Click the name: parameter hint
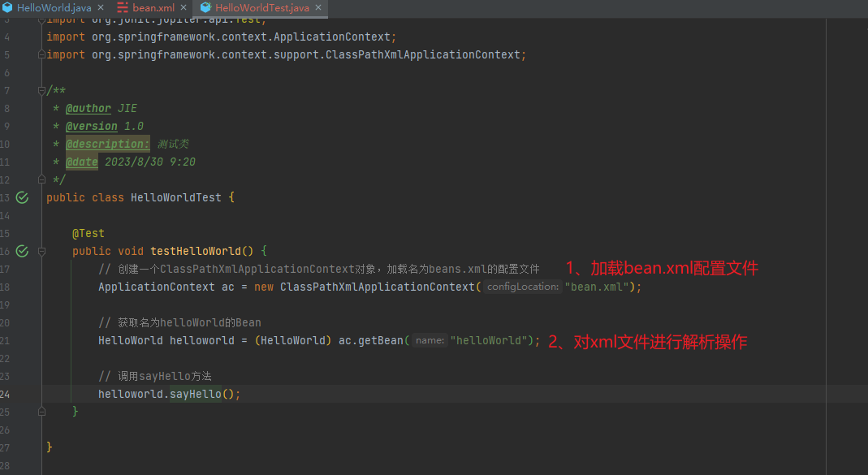The width and height of the screenshot is (868, 475). (x=430, y=340)
